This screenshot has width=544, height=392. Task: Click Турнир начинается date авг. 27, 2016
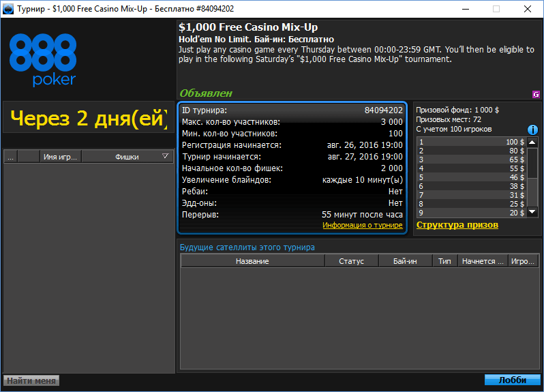365,157
